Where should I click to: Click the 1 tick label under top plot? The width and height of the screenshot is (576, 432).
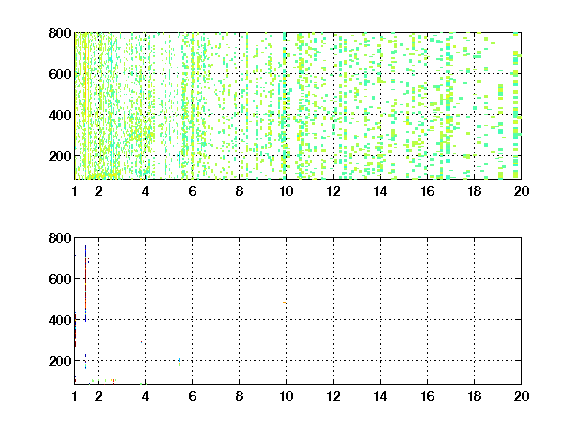[75, 191]
